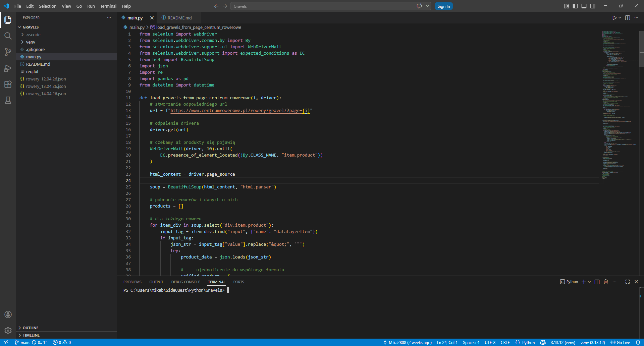The width and height of the screenshot is (644, 346).
Task: Open the Search view in activity bar
Action: click(8, 36)
